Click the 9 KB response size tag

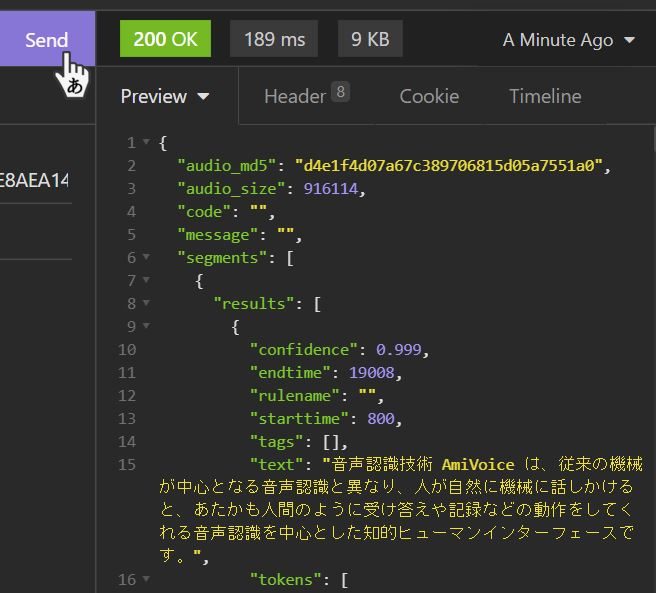(370, 39)
